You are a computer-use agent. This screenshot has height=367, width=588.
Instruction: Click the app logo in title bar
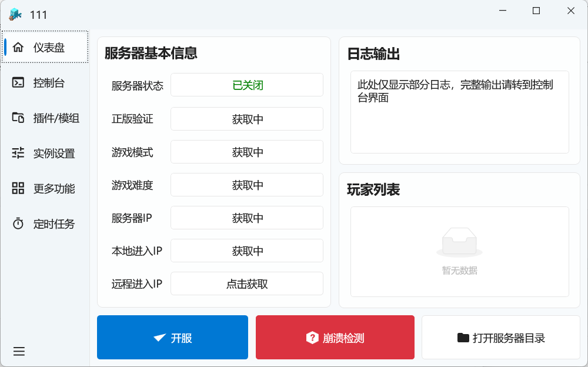(15, 14)
